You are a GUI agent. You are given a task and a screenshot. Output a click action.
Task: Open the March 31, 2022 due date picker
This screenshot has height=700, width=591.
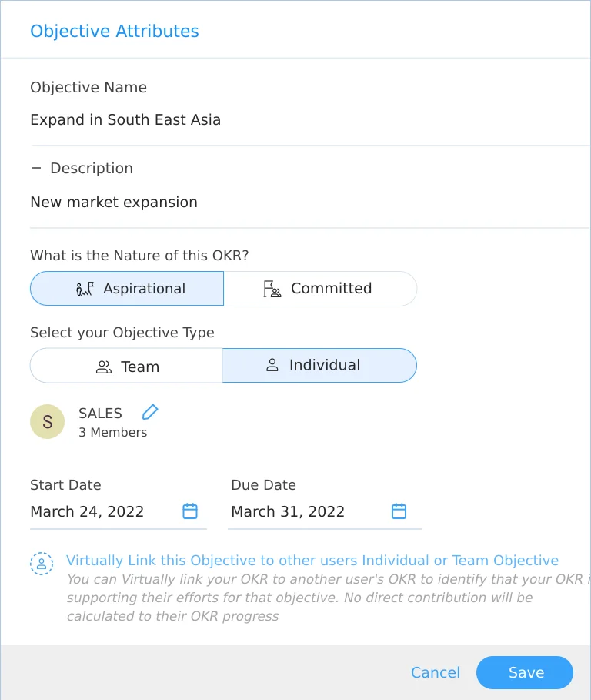click(x=325, y=511)
